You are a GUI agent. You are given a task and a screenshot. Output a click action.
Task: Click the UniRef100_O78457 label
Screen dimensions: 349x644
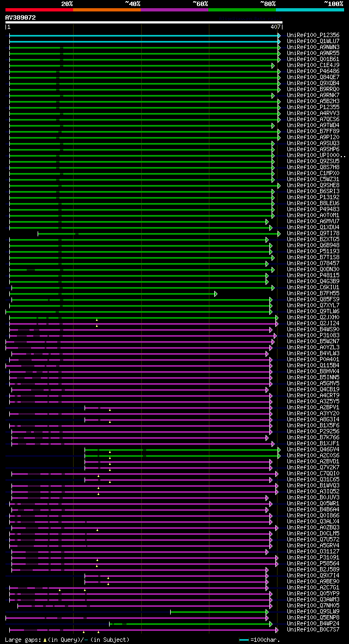pyautogui.click(x=313, y=263)
